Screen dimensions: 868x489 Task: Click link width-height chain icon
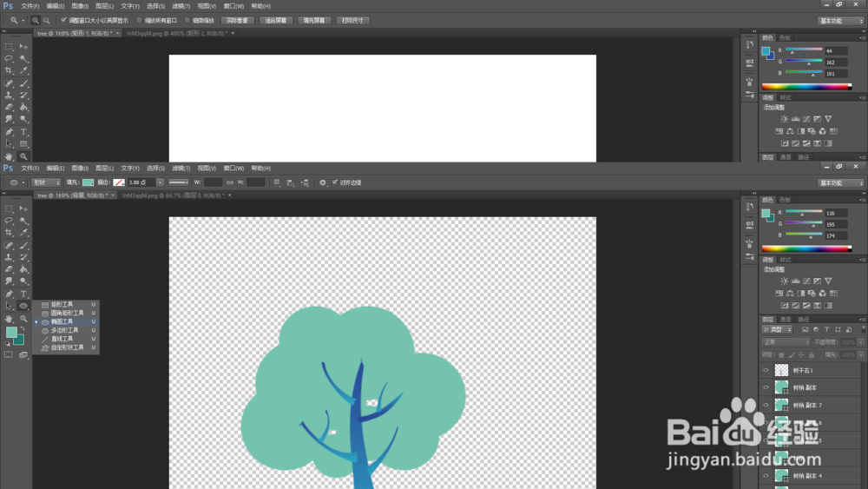pyautogui.click(x=230, y=182)
